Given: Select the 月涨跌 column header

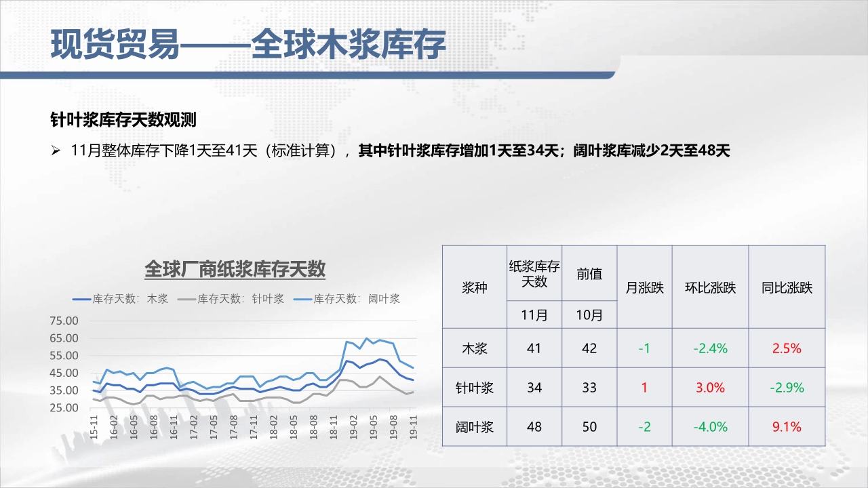Looking at the screenshot, I should coord(644,287).
